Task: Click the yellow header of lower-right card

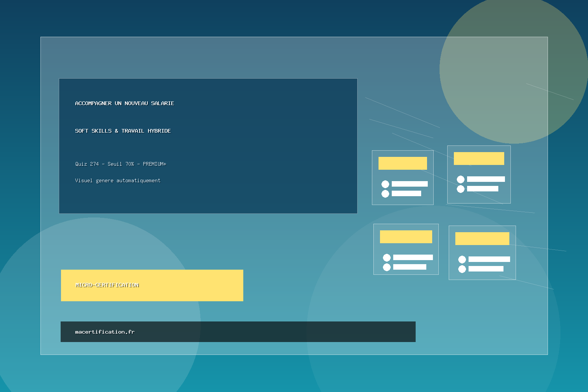Action: [482, 238]
